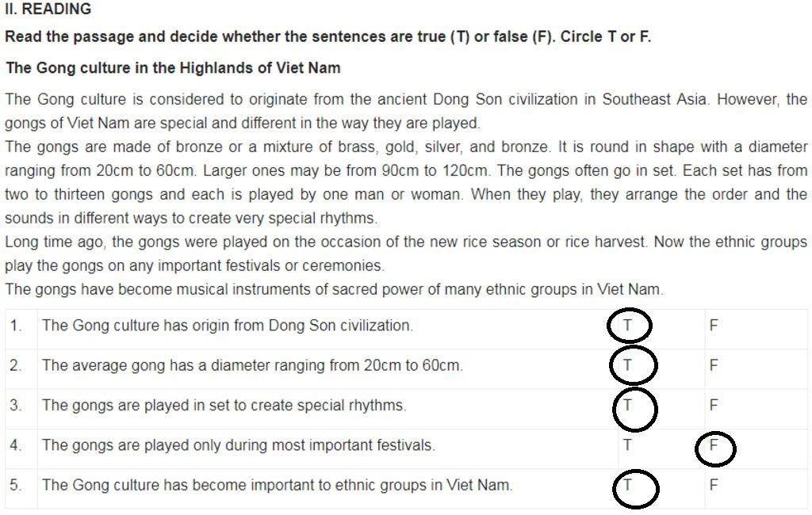Mark F for sentence 3 about rhythms

coord(713,405)
